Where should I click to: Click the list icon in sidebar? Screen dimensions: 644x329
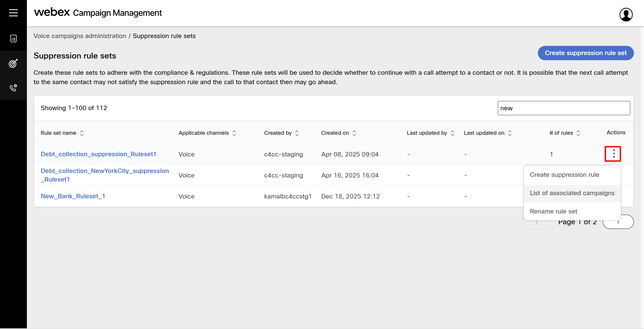pyautogui.click(x=13, y=38)
